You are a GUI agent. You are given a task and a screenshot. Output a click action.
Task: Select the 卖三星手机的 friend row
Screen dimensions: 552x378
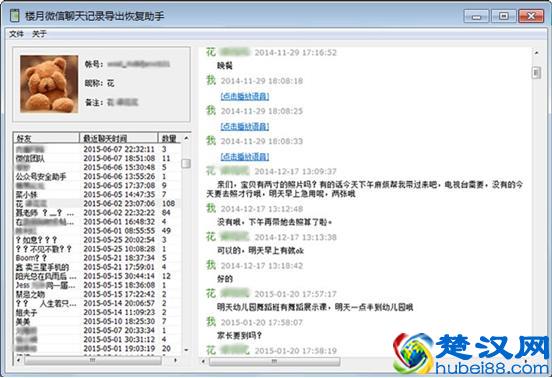coord(98,267)
